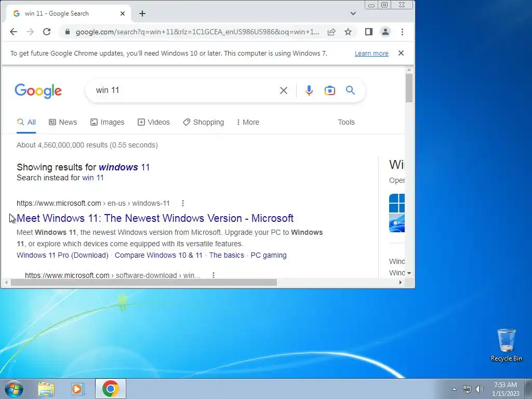This screenshot has height=399, width=532.
Task: Open Meet Windows 11 Microsoft result
Action: coord(155,218)
